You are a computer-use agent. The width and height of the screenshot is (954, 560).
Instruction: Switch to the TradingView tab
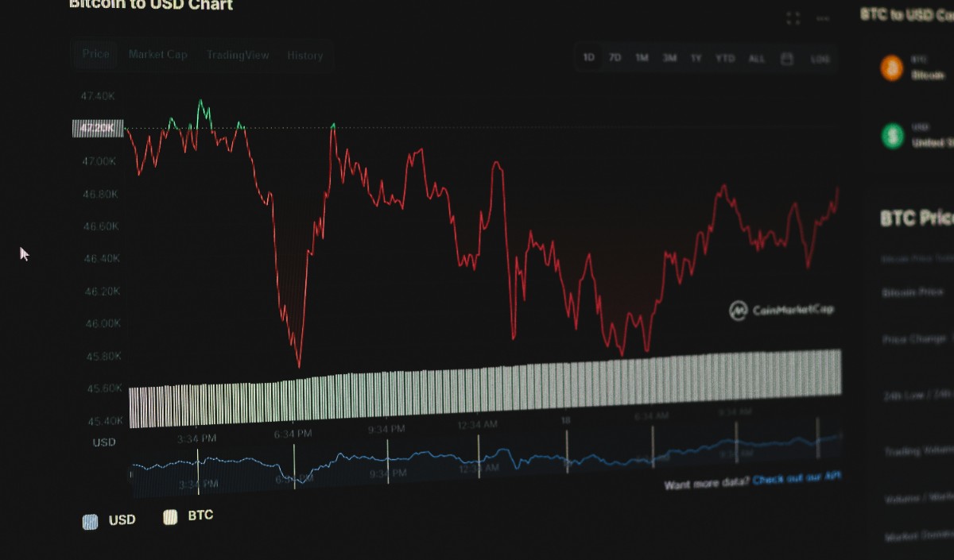238,56
